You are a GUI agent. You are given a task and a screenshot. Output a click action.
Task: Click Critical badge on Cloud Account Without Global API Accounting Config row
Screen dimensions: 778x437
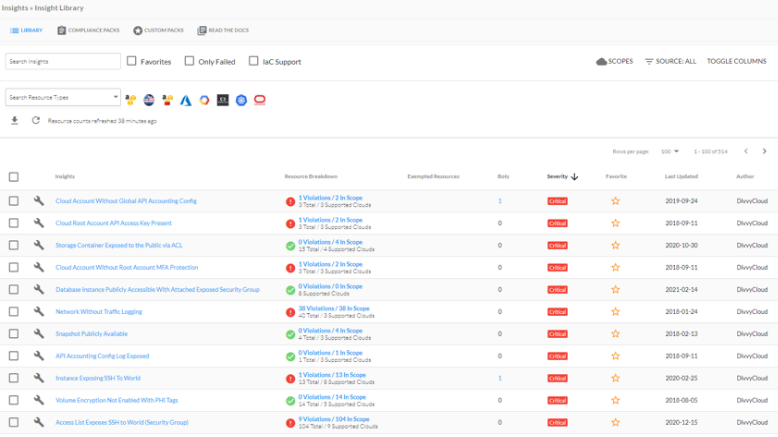557,201
